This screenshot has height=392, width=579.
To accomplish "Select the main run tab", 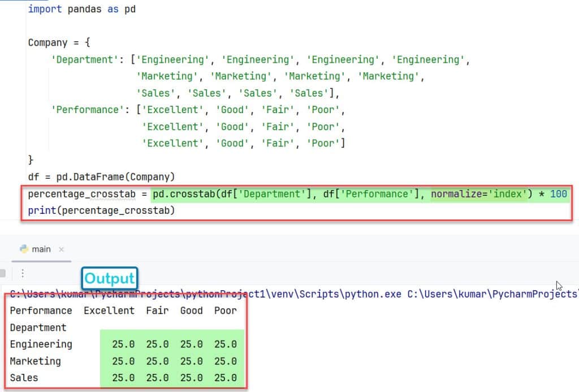I will (x=40, y=249).
